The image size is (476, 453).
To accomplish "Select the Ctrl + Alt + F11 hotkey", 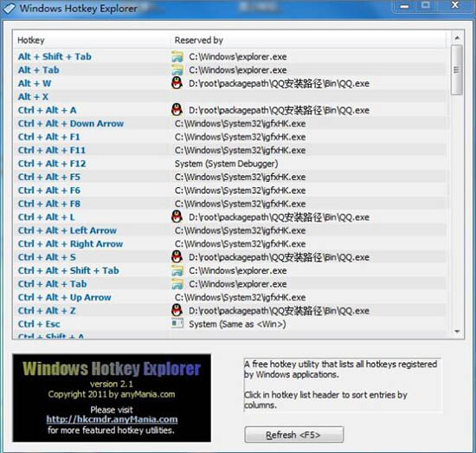I will click(x=52, y=150).
